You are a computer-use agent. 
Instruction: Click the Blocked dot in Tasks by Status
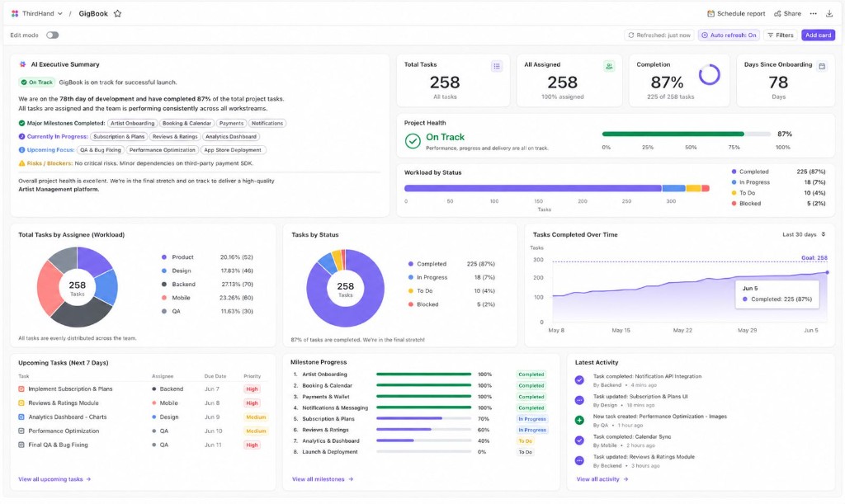click(x=411, y=304)
